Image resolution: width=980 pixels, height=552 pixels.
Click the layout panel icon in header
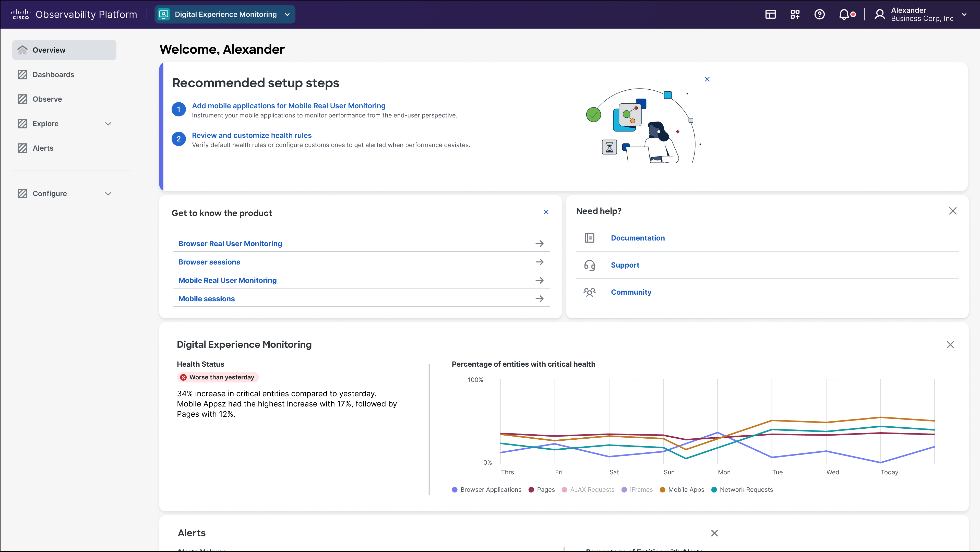770,15
